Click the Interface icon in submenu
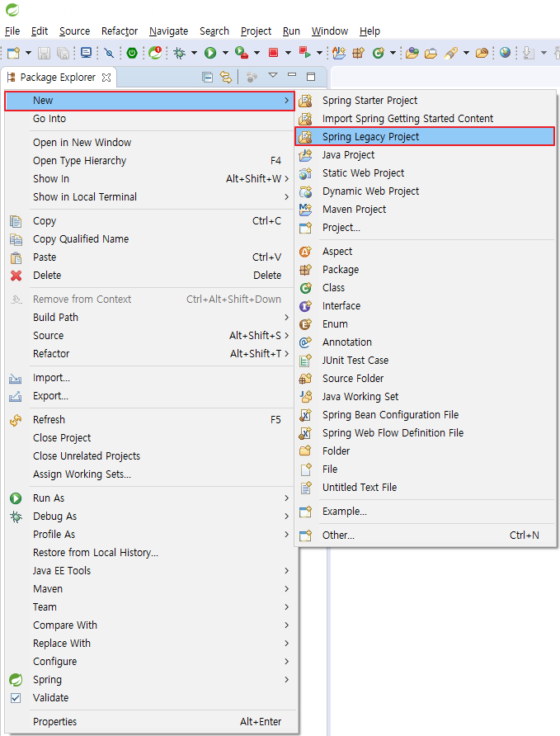 tap(305, 306)
